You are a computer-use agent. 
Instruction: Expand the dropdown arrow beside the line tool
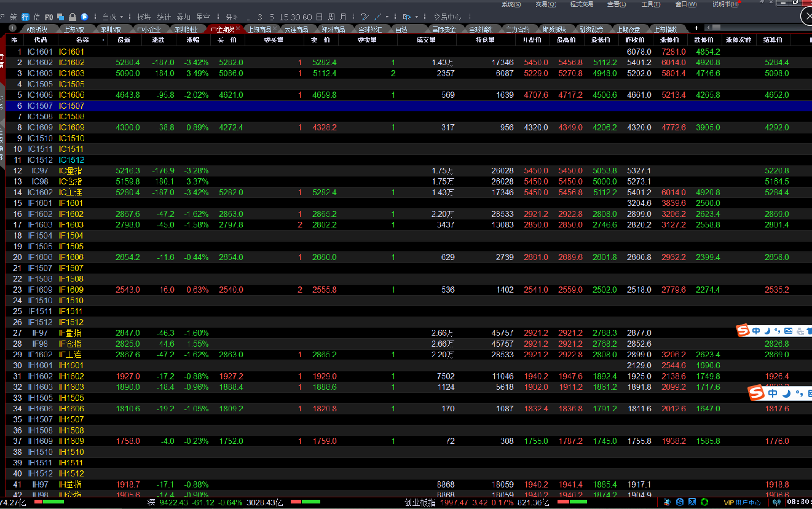coord(387,17)
